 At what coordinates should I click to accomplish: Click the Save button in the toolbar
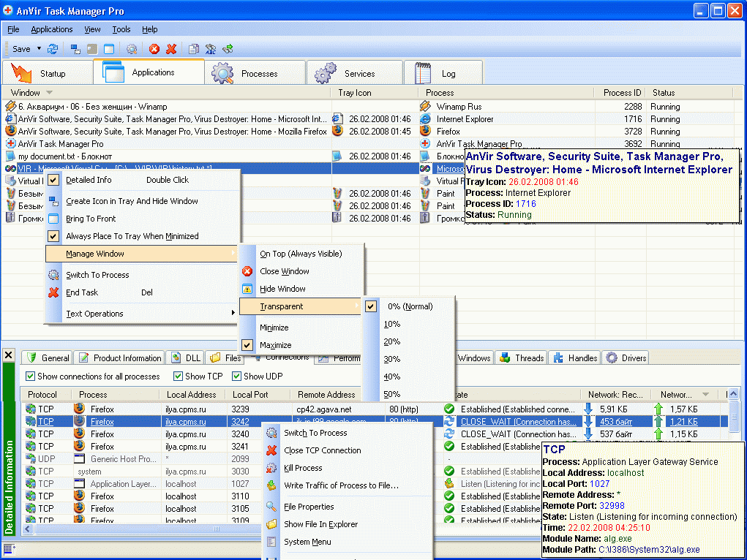point(21,48)
